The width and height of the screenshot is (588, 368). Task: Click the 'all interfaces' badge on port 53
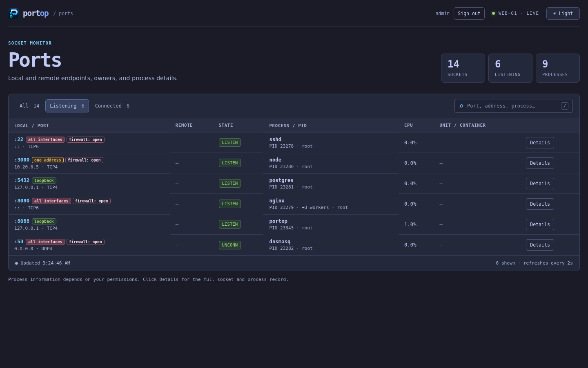pos(45,242)
